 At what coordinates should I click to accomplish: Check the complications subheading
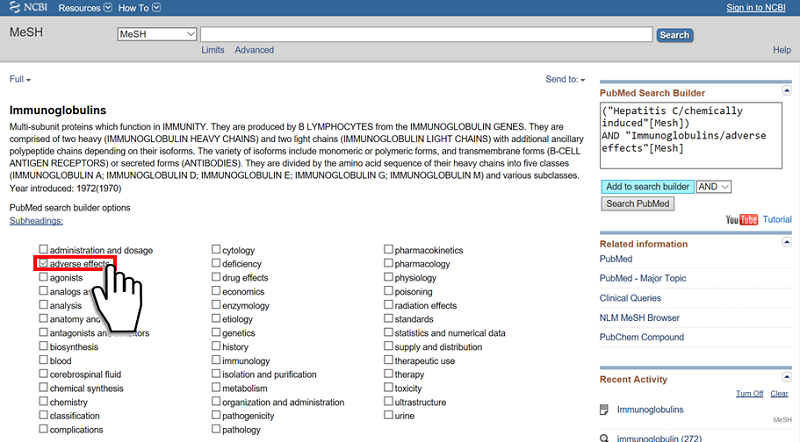click(43, 429)
